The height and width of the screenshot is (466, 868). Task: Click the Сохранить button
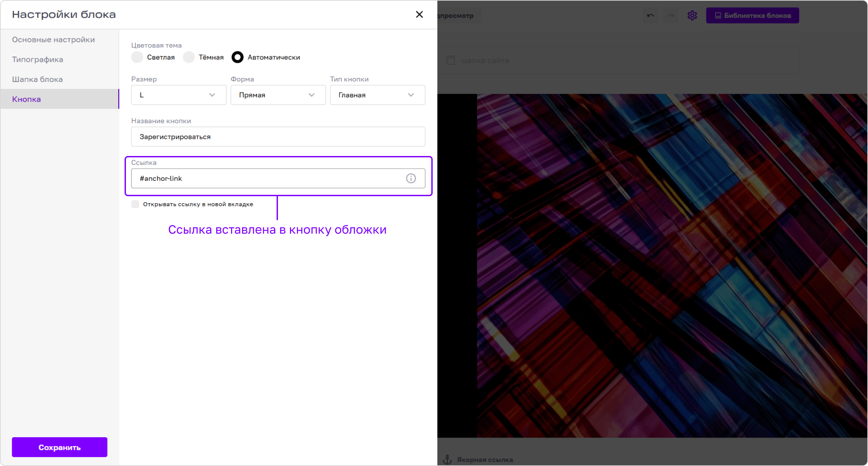[x=60, y=447]
